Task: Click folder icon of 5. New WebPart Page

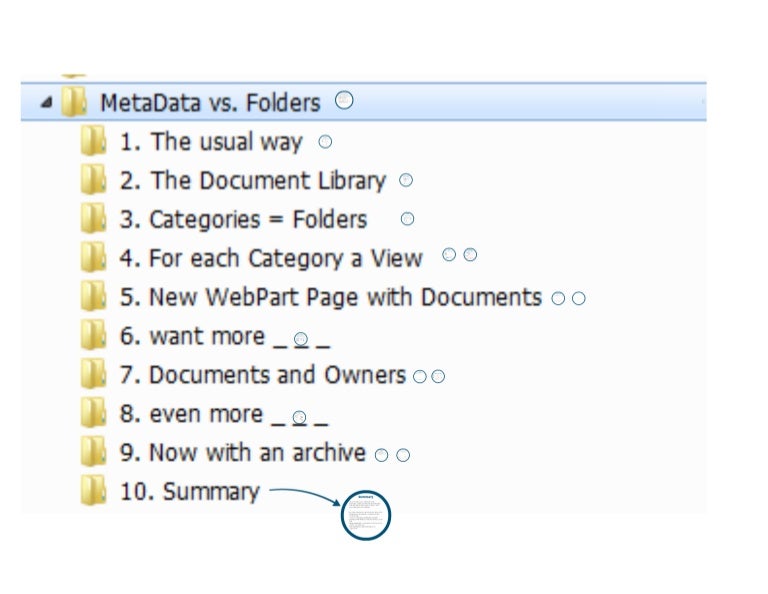Action: click(93, 297)
